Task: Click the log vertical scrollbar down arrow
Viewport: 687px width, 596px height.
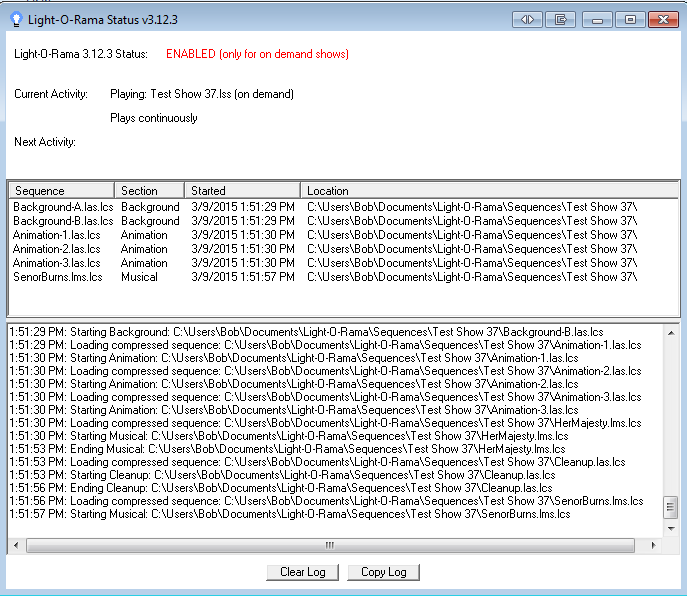Action: tap(671, 529)
